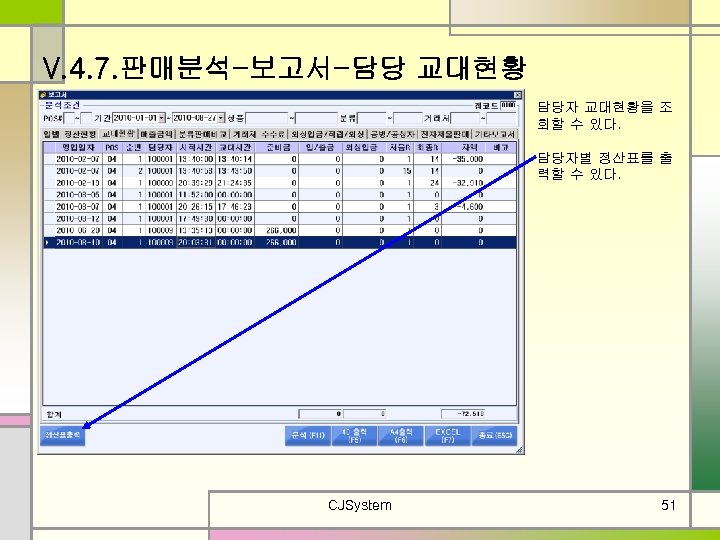
Task: Open the end date 2010-08-27 dropdown
Action: (221, 118)
